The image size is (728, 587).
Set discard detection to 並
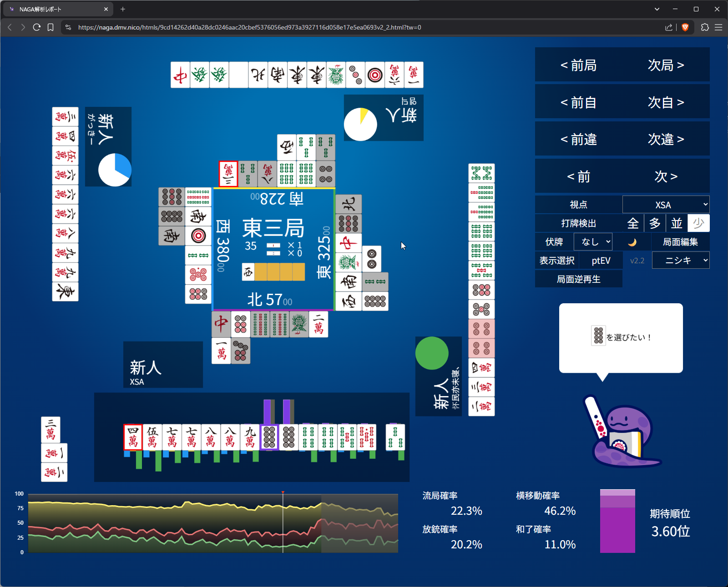pyautogui.click(x=677, y=223)
